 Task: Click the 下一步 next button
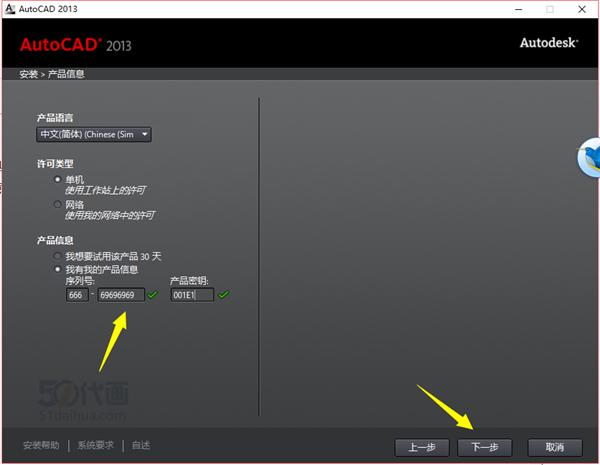click(484, 447)
